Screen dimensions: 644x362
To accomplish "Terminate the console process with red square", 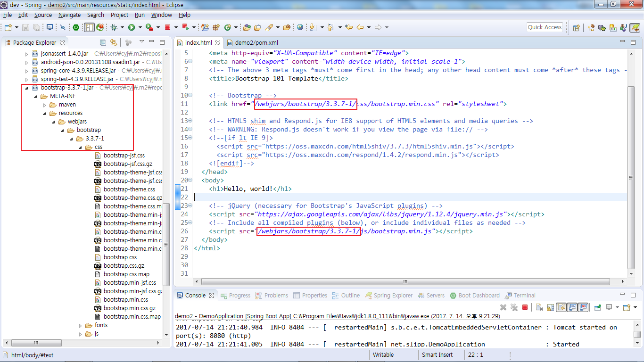I will 525,307.
